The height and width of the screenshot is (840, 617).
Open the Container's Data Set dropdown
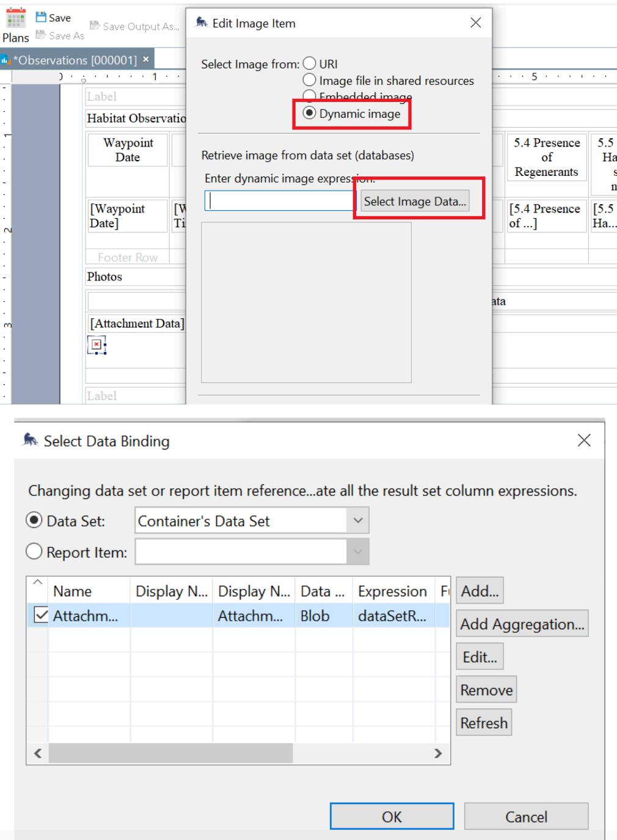point(358,520)
